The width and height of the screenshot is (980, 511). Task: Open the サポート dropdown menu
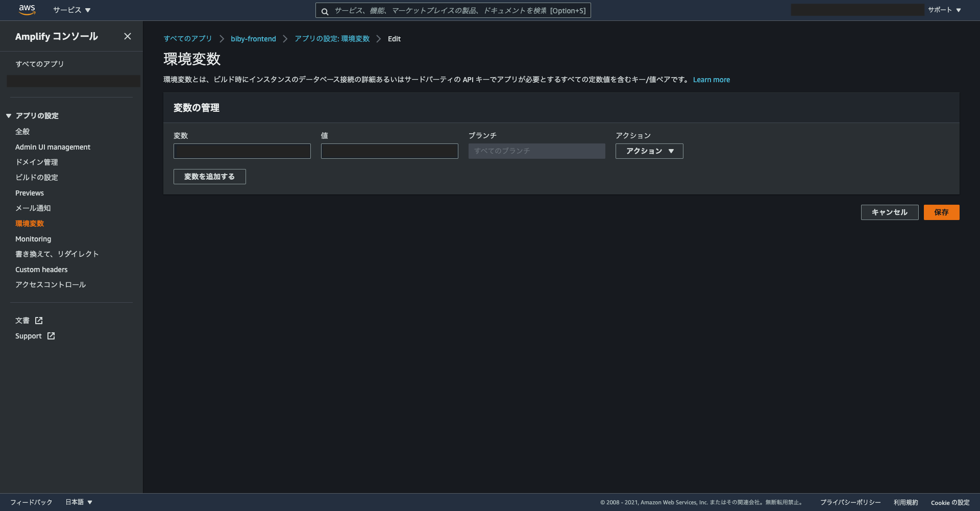(944, 10)
